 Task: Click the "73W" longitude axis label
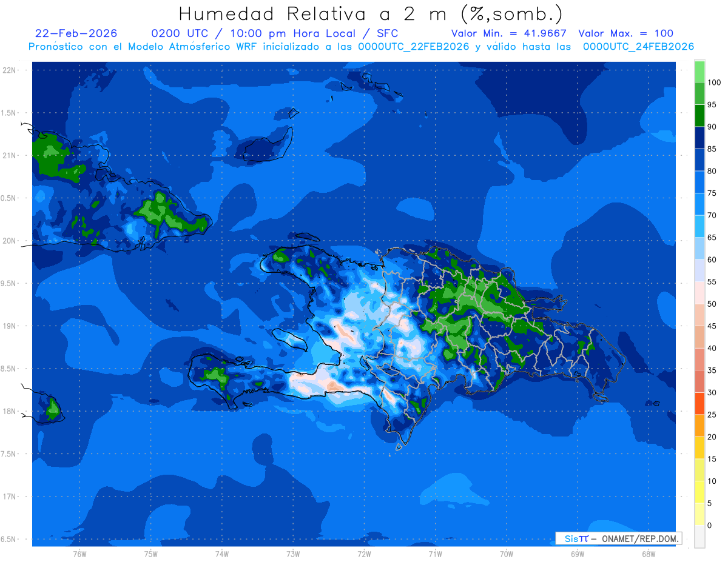click(x=293, y=554)
